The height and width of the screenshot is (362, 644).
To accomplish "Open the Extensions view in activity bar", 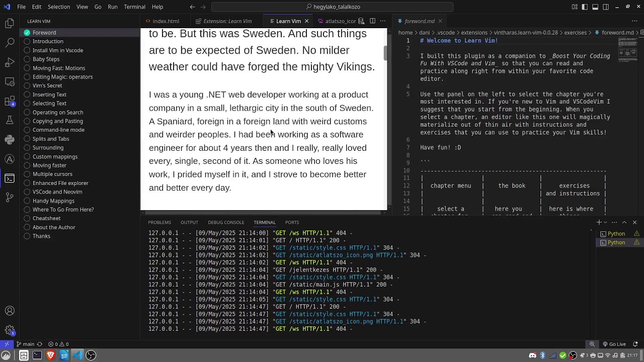I will point(10,101).
